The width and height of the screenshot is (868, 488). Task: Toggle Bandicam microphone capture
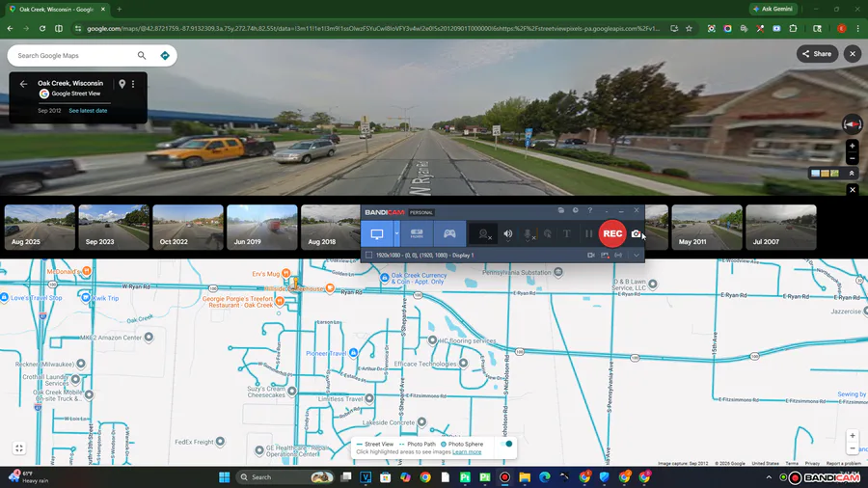pos(529,234)
